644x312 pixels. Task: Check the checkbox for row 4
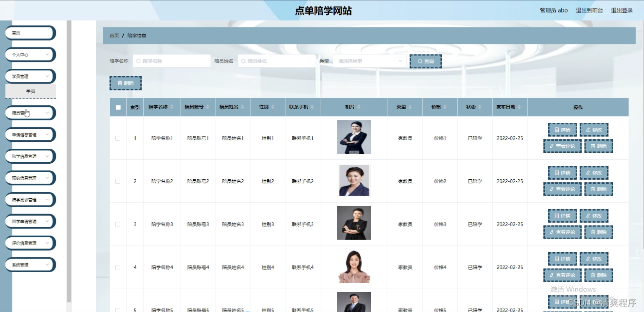click(x=118, y=267)
